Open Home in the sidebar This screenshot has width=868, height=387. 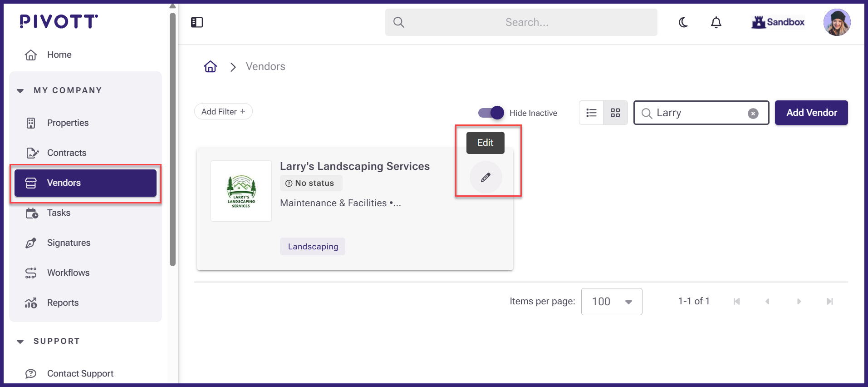[85, 55]
